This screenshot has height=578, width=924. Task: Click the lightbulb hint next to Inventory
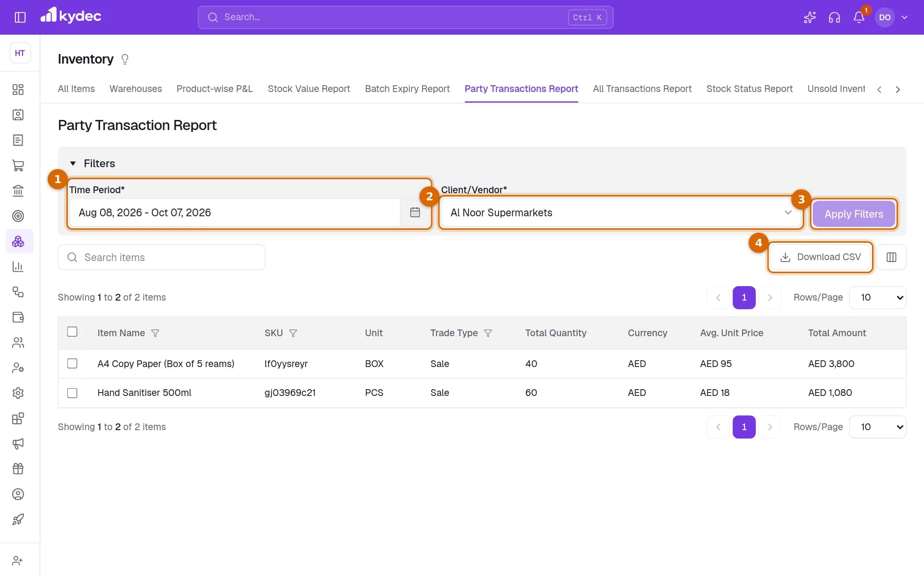125,59
